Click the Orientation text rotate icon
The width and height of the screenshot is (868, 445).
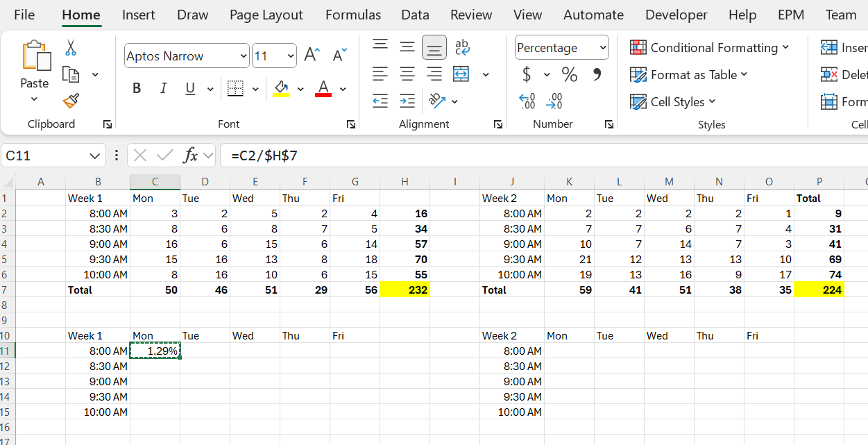pyautogui.click(x=437, y=101)
